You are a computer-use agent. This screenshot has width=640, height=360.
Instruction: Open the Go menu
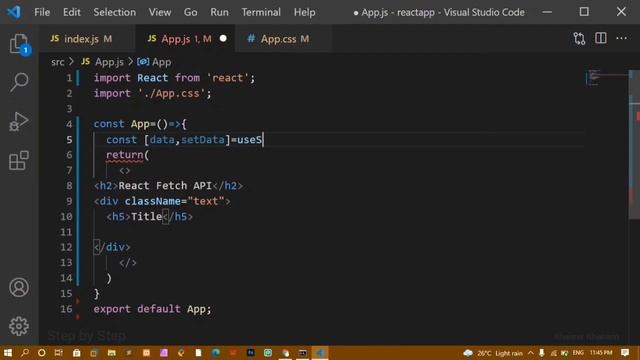[x=190, y=12]
